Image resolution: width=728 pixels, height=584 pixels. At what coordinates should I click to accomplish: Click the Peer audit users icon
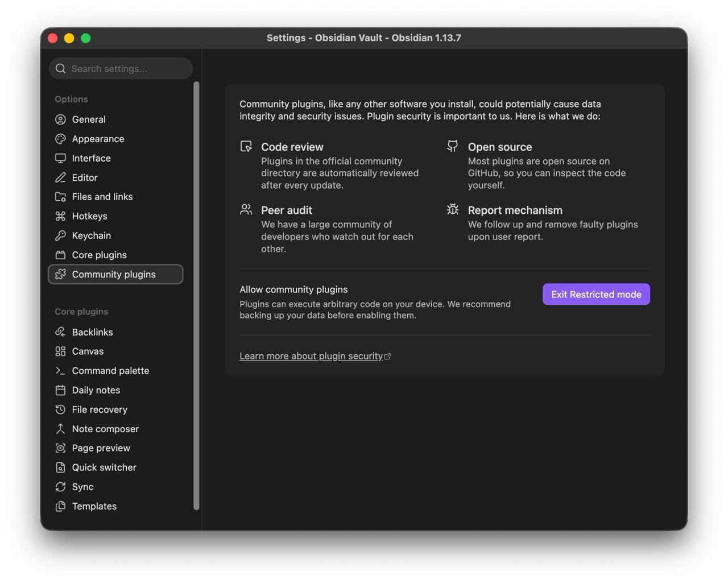pos(246,209)
